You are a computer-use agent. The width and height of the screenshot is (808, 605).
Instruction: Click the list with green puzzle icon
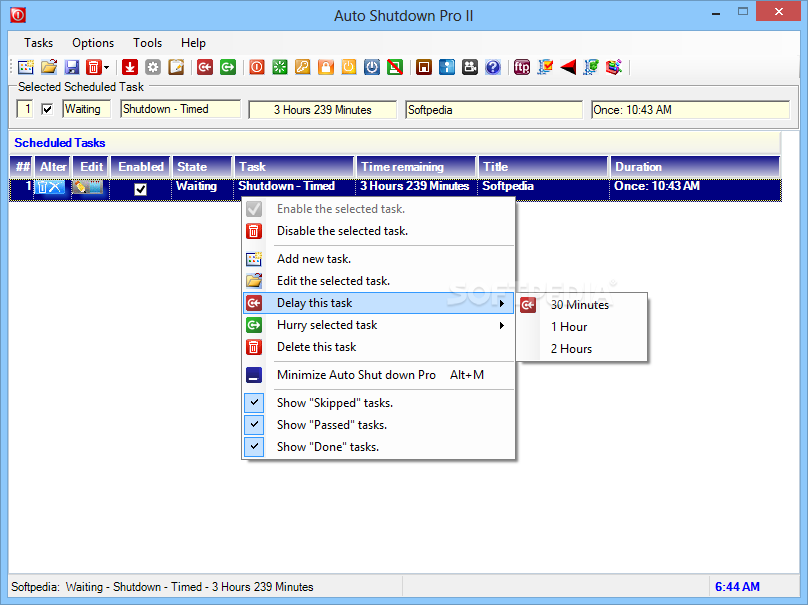(x=591, y=68)
